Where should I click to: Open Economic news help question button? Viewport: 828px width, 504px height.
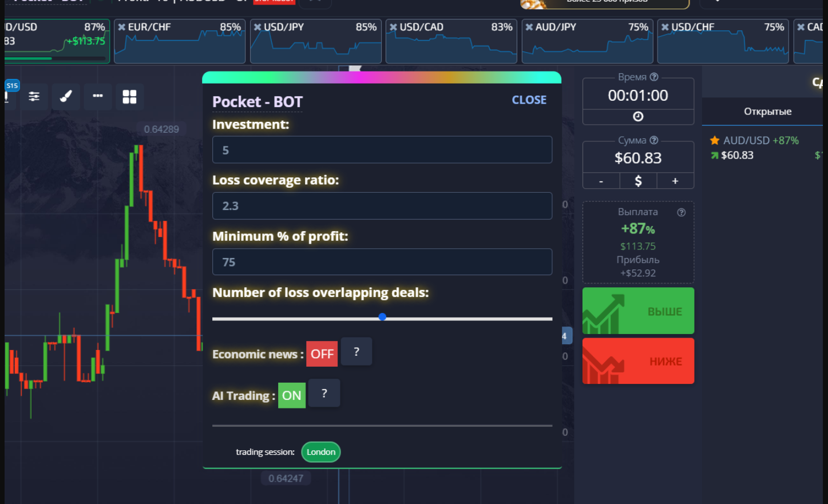click(x=356, y=352)
